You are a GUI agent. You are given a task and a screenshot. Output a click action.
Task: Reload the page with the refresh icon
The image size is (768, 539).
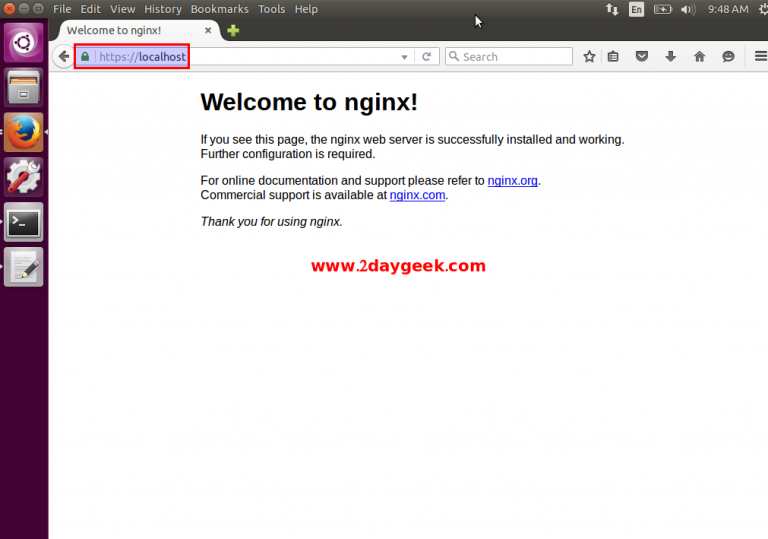tap(426, 57)
